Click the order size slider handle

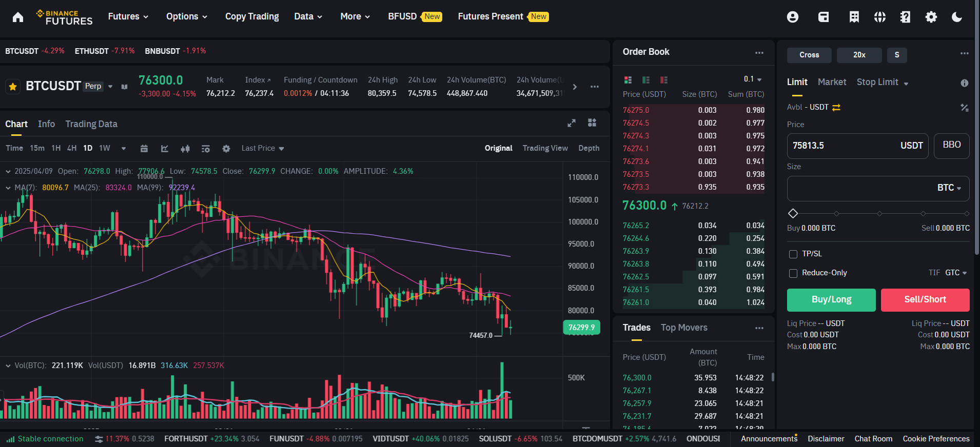(793, 213)
